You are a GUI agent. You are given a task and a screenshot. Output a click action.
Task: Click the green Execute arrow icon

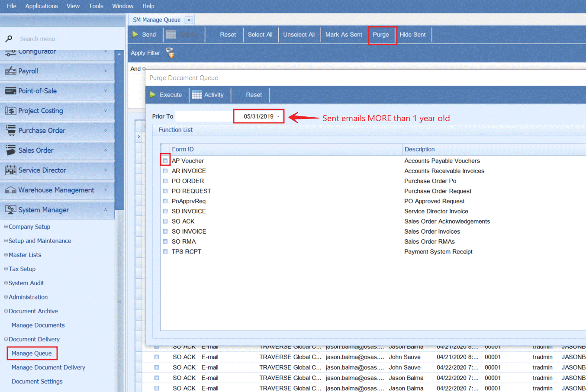point(153,95)
